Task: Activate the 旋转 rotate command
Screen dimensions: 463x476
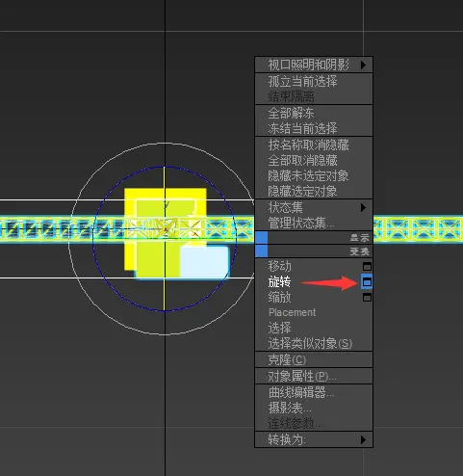Action: tap(279, 282)
